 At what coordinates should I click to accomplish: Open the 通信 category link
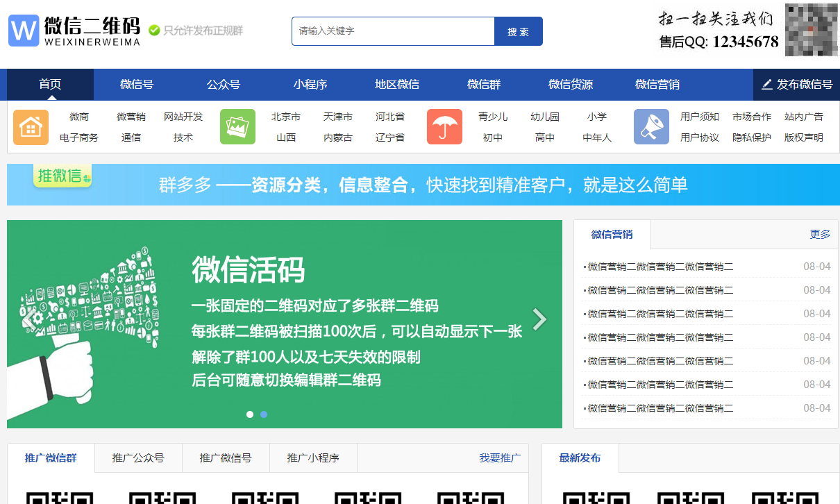(131, 137)
